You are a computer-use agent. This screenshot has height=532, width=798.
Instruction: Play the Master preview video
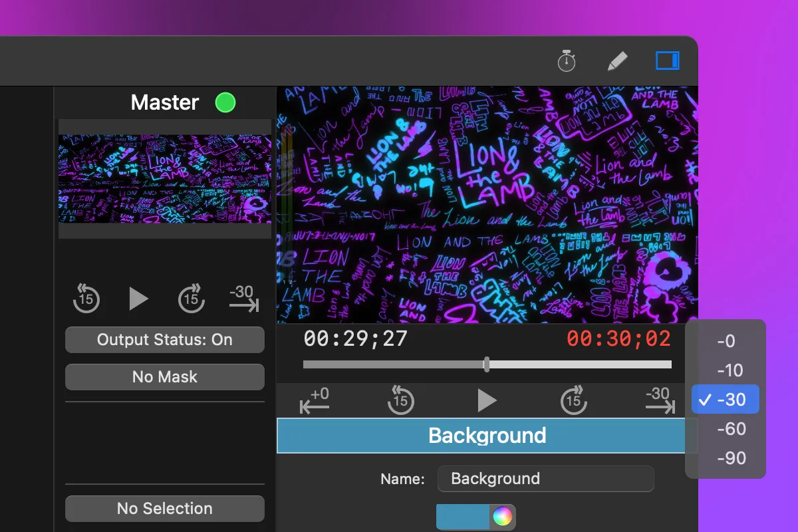(138, 299)
